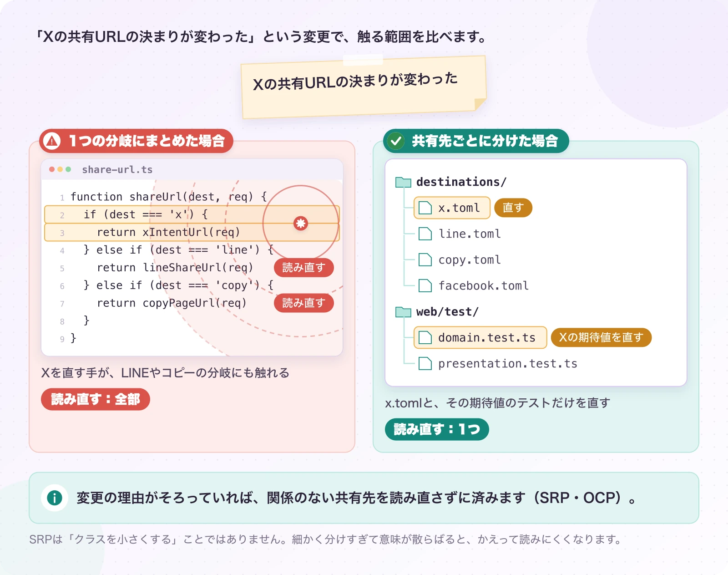Select x.toml in the destinations tree

point(452,208)
